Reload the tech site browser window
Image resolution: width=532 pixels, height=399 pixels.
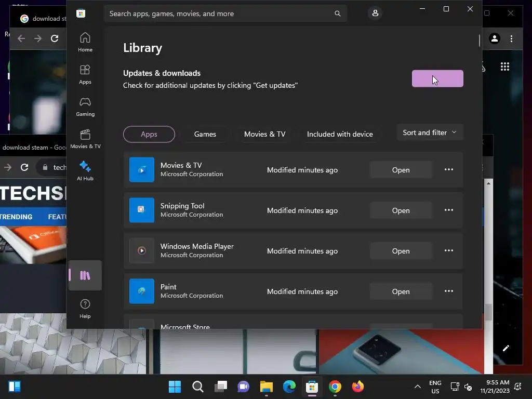pos(24,167)
